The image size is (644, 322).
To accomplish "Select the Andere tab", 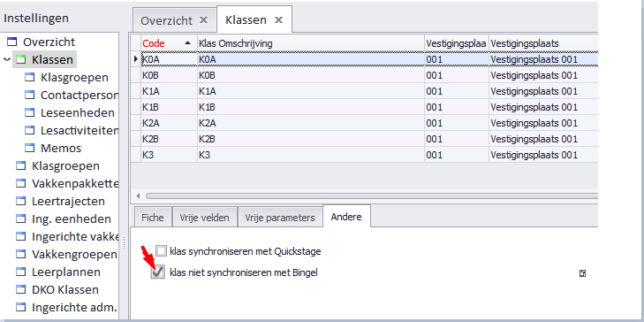I will (346, 217).
